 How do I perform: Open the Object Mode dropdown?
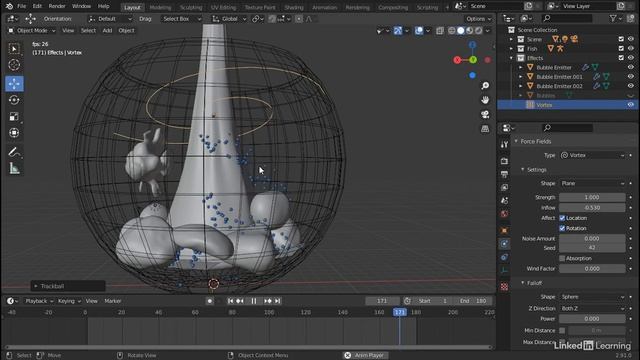[32, 31]
